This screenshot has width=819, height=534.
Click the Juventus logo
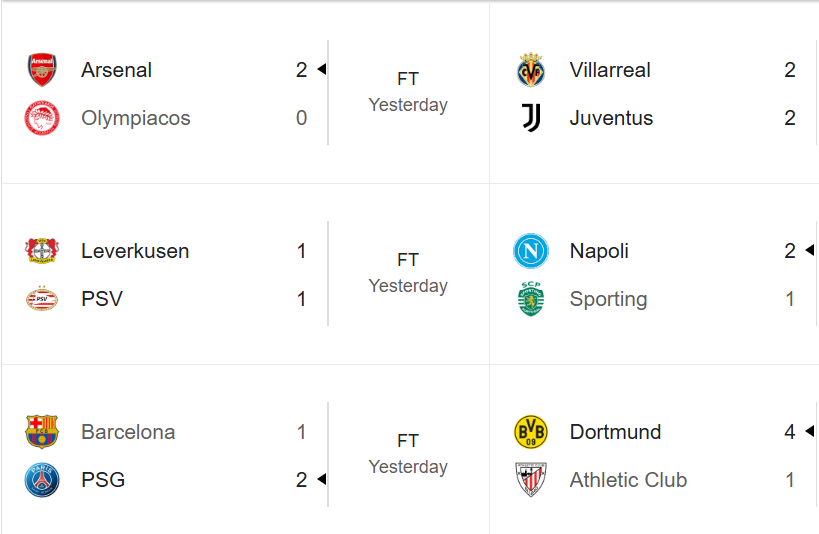[x=531, y=118]
